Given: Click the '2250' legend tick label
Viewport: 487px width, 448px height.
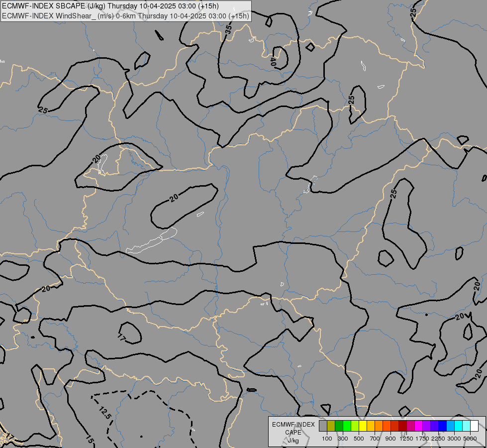Looking at the screenshot, I should [438, 439].
